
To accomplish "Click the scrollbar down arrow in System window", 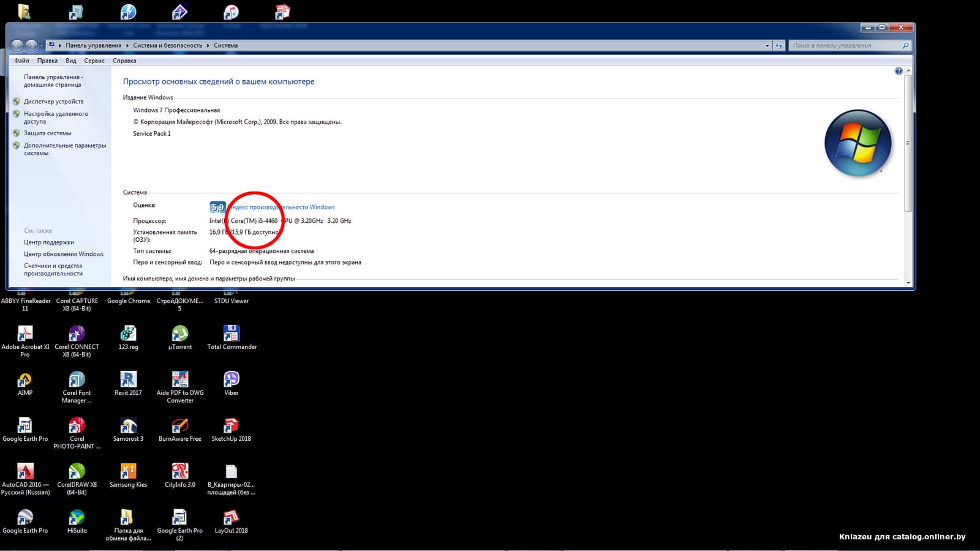I will coord(908,283).
